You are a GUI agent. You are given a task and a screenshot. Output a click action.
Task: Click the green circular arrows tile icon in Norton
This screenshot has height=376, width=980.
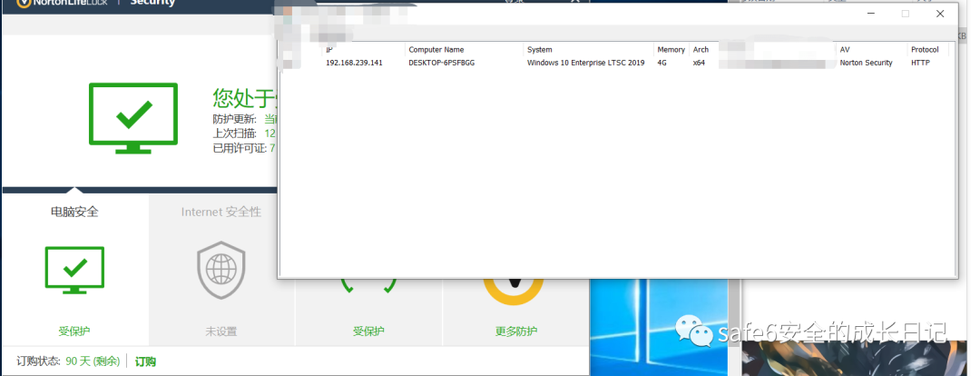coord(368,286)
